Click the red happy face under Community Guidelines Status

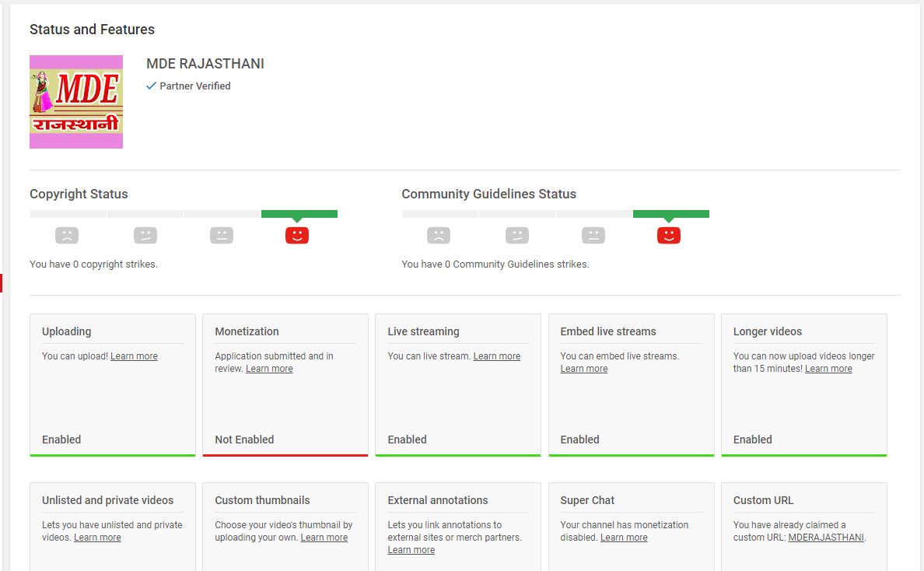pos(669,235)
